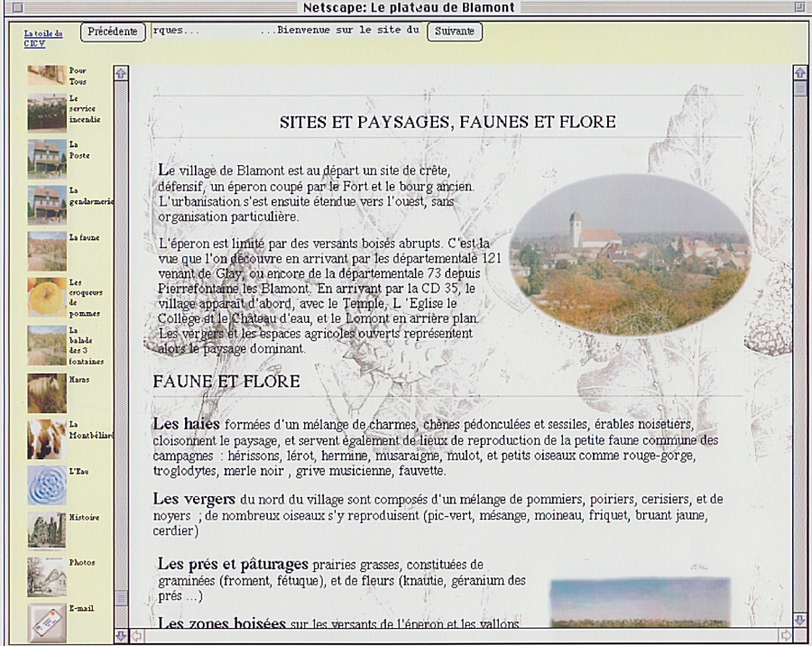
Task: Open the Haras horse icon
Action: (x=46, y=392)
